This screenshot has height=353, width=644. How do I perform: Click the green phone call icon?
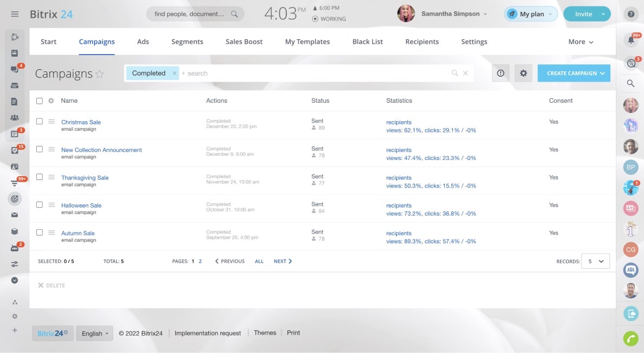630,338
